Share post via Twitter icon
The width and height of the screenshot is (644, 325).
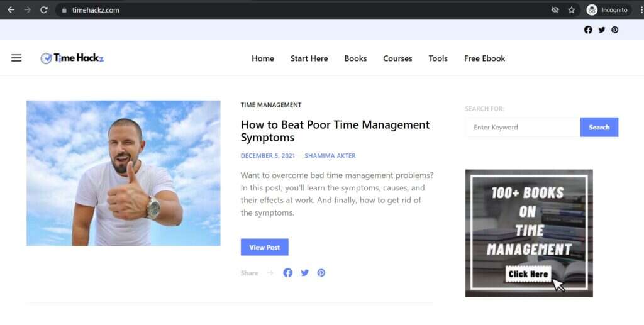click(304, 273)
